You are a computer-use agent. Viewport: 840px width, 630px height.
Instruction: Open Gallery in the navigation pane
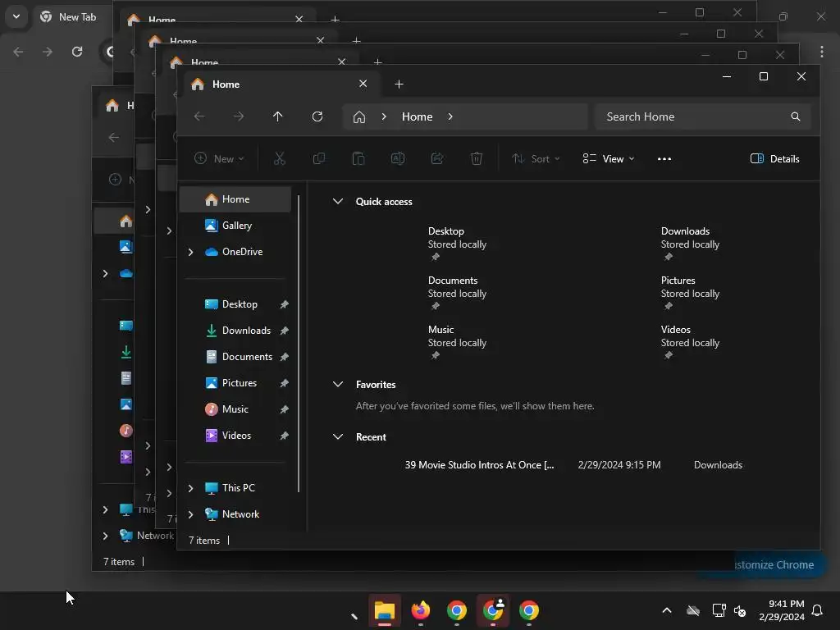(235, 226)
